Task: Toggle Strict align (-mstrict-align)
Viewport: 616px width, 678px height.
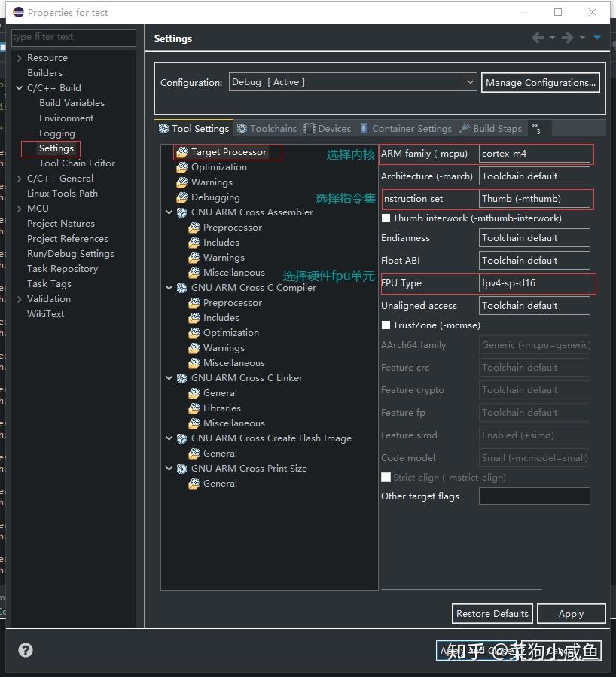Action: pos(386,476)
